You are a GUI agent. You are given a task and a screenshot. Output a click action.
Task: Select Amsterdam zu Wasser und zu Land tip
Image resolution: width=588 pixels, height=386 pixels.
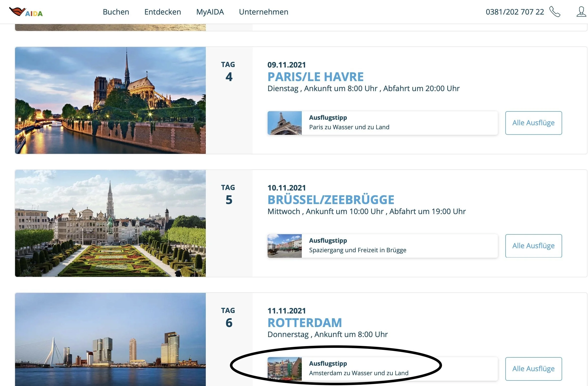(x=359, y=373)
